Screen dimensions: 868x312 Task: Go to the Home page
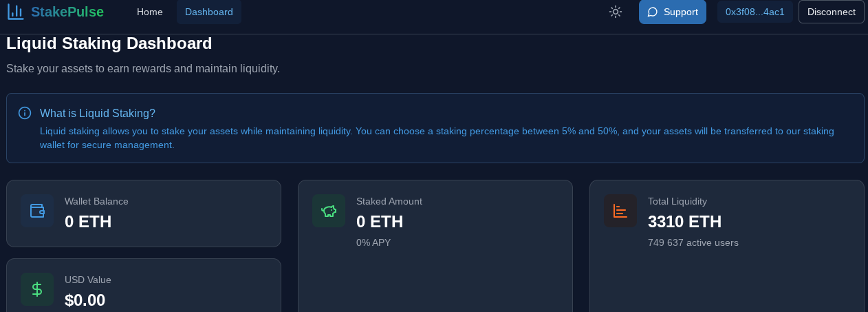coord(150,12)
